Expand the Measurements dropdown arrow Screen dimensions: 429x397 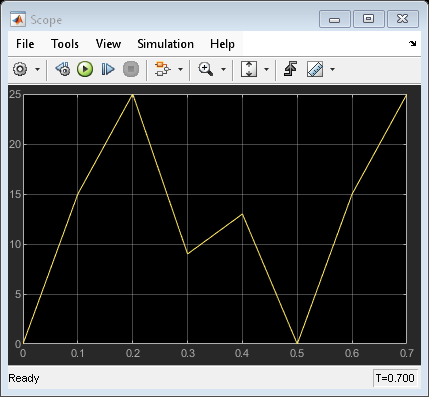coord(332,69)
